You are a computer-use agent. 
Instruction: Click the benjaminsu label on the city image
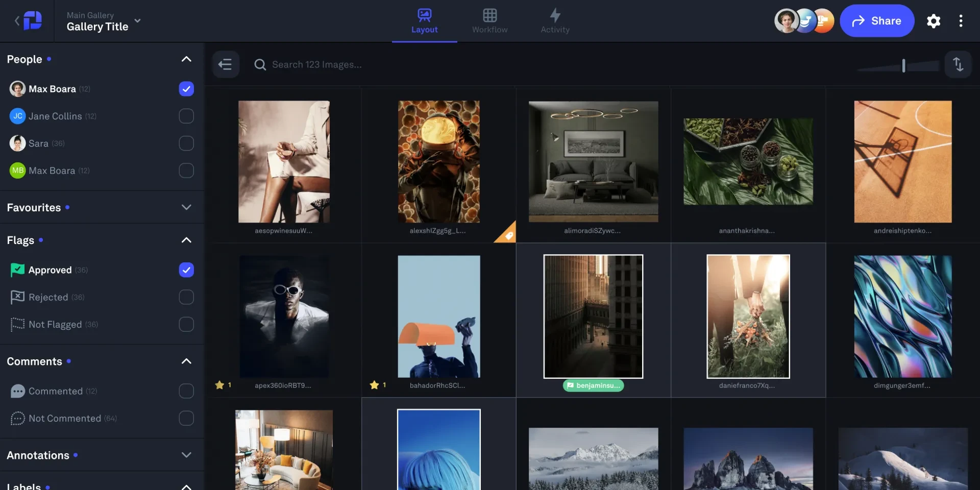[x=594, y=386]
